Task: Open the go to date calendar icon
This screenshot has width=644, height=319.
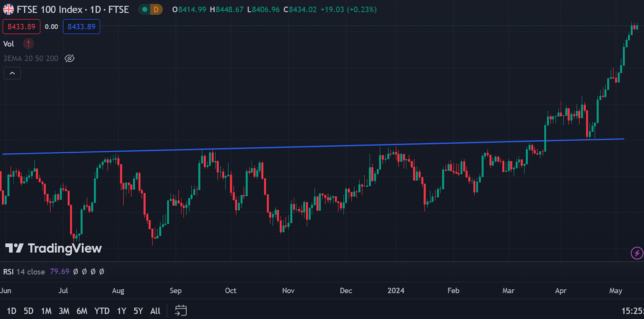Action: coord(181,311)
